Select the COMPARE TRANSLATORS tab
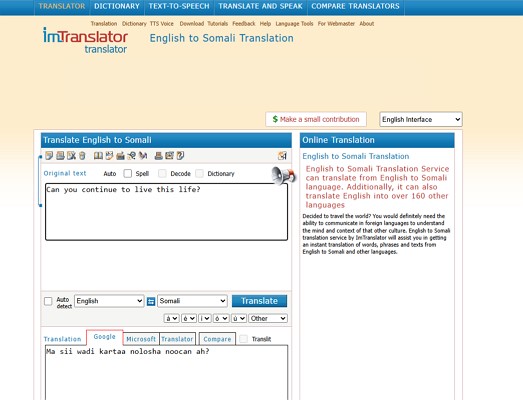The height and width of the screenshot is (400, 523). point(356,6)
